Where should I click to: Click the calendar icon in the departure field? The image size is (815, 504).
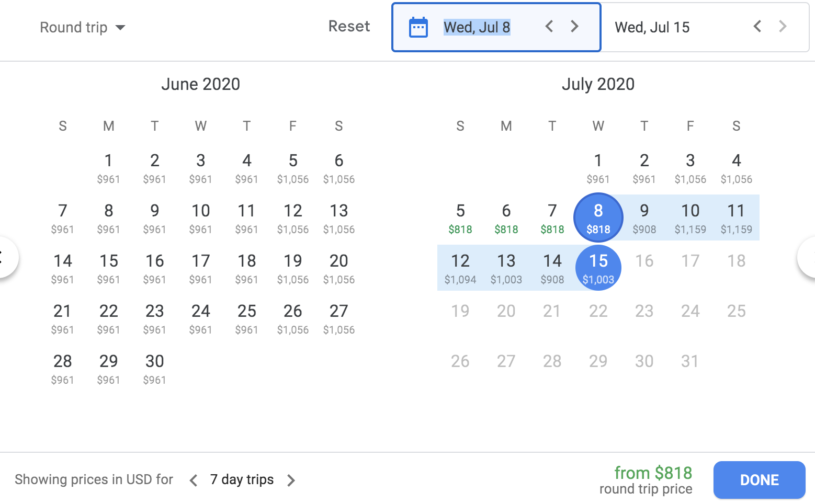tap(418, 27)
